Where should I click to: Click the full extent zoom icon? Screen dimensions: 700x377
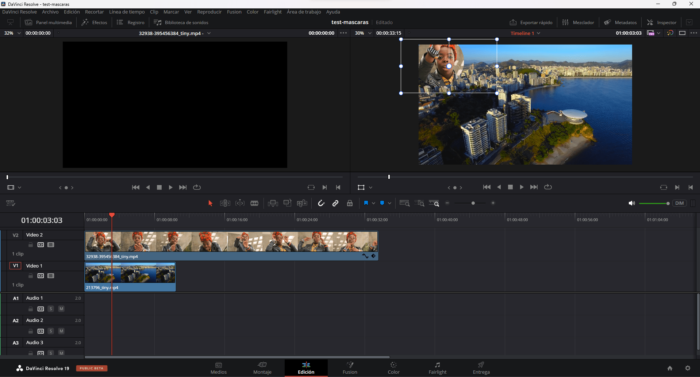click(404, 203)
